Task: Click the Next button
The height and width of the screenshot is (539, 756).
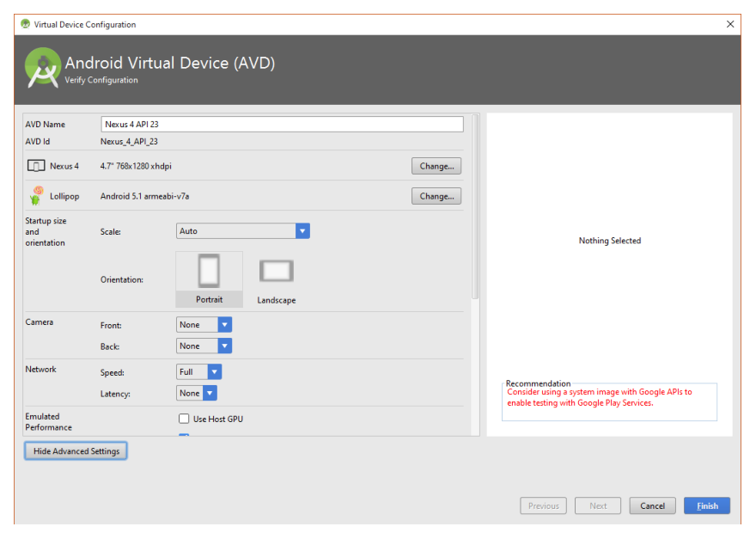Action: pos(598,505)
